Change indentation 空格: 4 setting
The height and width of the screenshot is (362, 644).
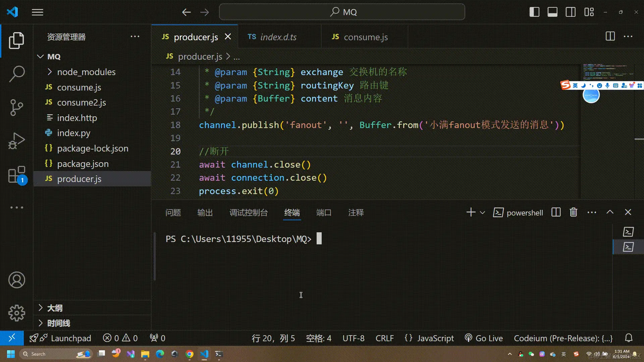pos(318,338)
